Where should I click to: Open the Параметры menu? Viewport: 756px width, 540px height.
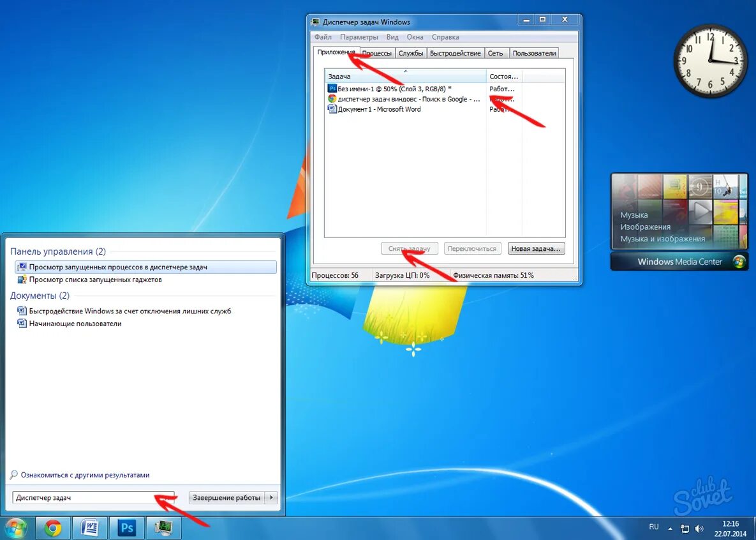coord(359,36)
